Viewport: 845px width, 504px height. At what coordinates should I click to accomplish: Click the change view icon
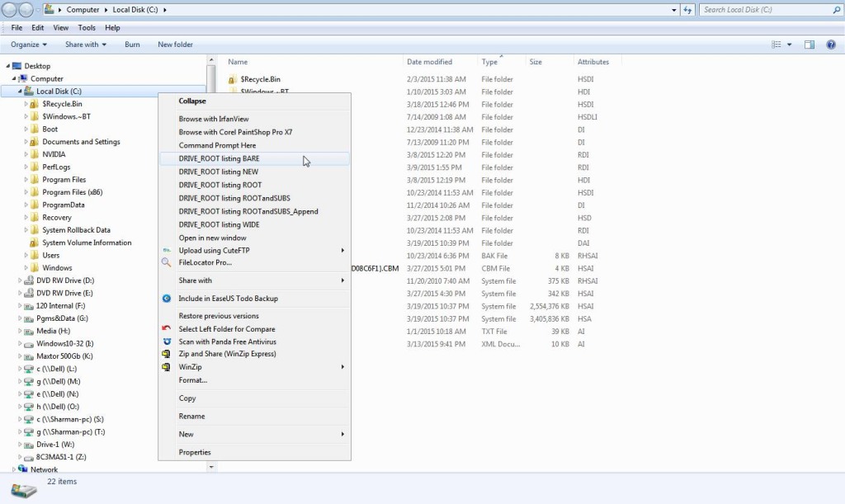[777, 45]
